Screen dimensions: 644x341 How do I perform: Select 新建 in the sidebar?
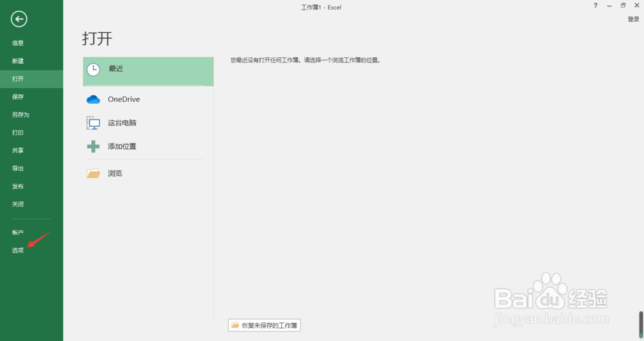click(x=17, y=61)
